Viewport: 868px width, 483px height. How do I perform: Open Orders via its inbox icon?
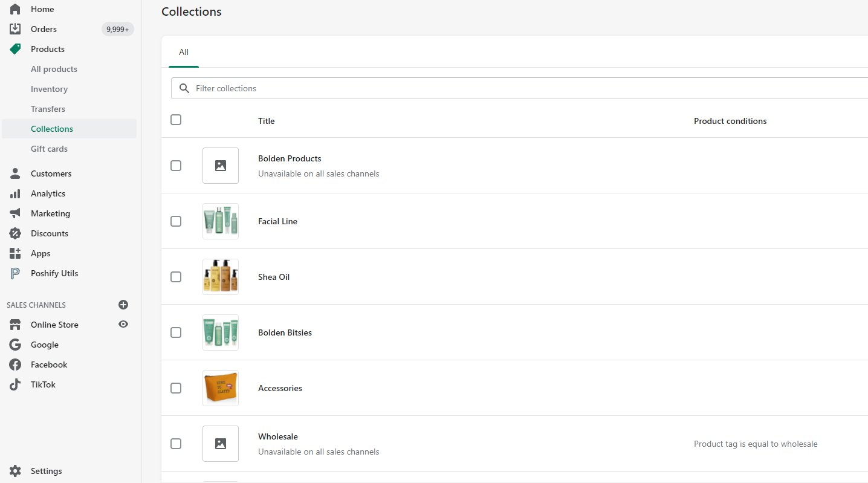coord(15,29)
